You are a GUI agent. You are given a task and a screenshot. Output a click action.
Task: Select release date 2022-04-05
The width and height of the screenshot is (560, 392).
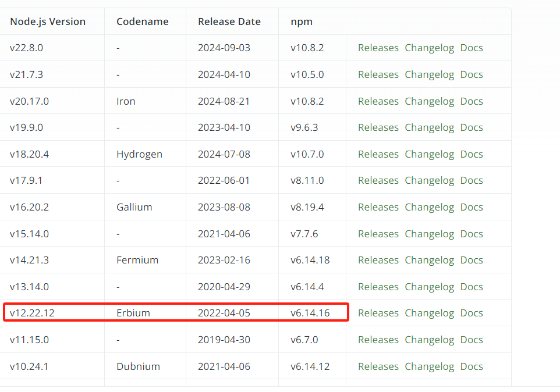[224, 313]
